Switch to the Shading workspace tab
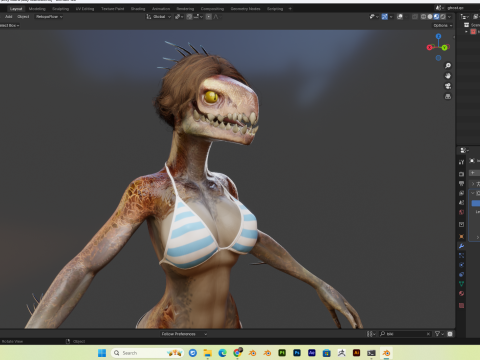The image size is (480, 360). [138, 9]
